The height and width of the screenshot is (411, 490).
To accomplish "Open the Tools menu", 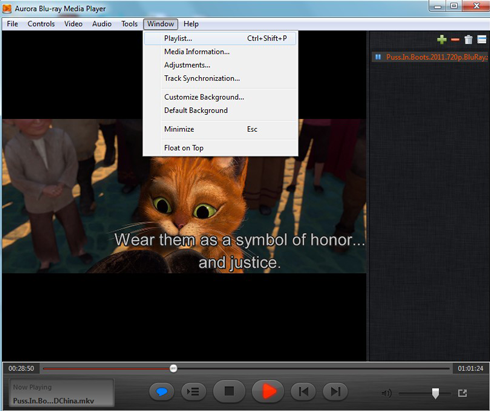I will [x=129, y=24].
